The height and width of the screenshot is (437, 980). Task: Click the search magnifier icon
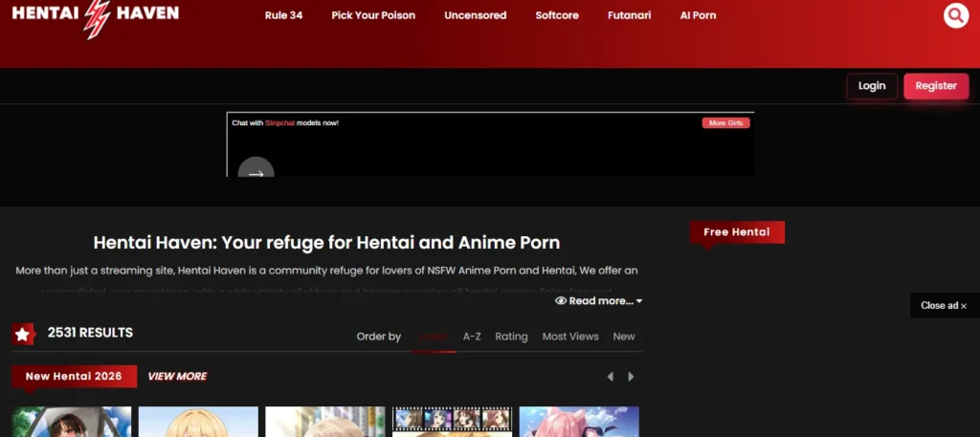(x=955, y=15)
